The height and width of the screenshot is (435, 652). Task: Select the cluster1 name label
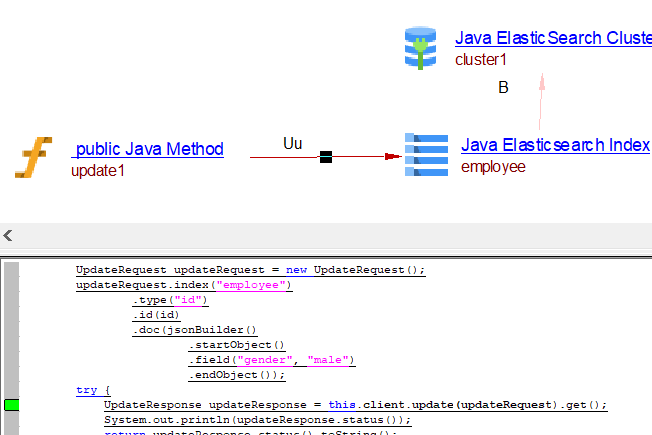481,59
